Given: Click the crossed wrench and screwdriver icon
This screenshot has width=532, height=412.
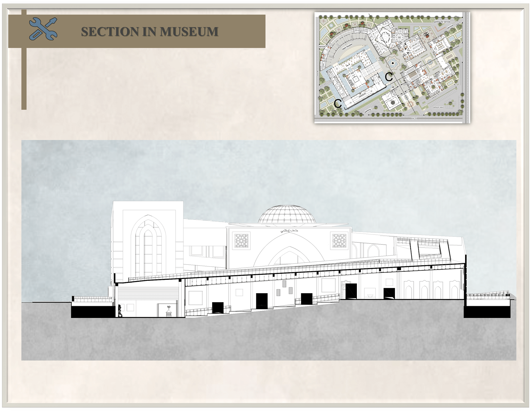Looking at the screenshot, I should click(43, 29).
